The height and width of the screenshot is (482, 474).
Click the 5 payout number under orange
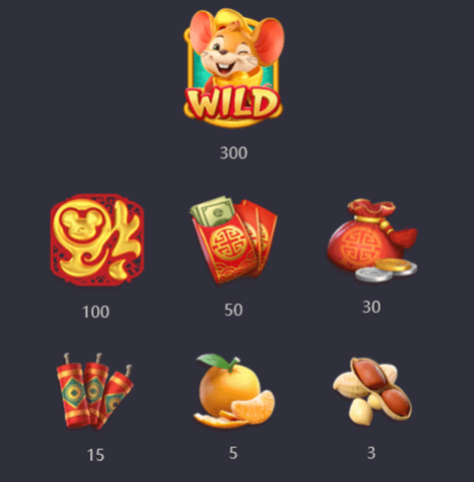point(233,453)
